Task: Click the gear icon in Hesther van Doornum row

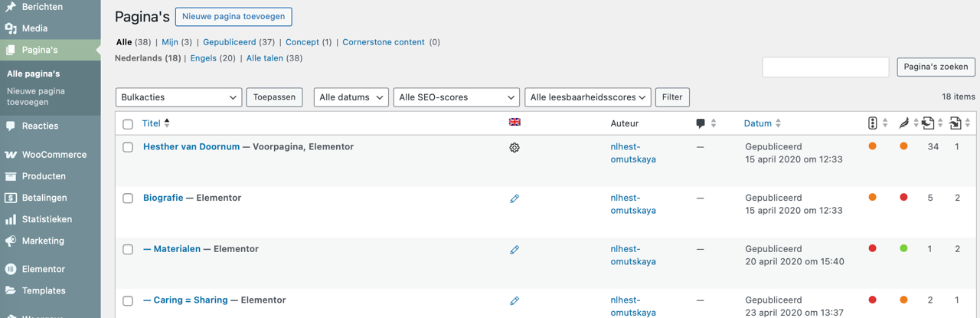Action: tap(514, 147)
